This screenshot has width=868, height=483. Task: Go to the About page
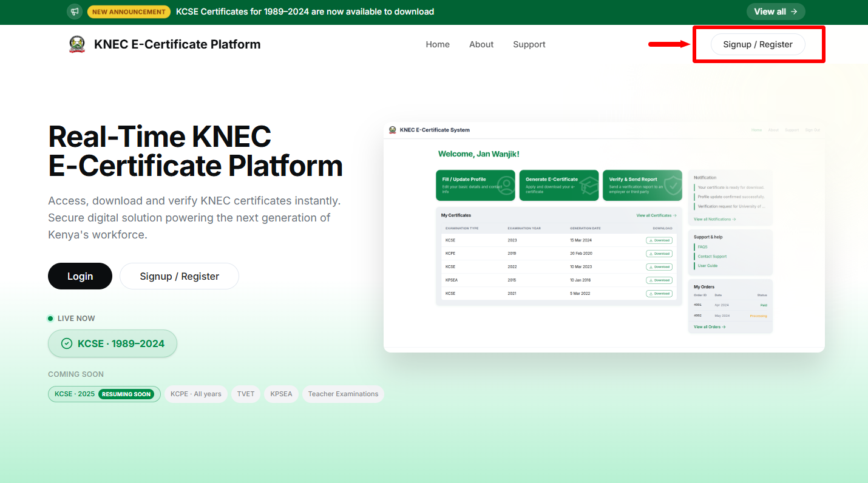tap(481, 44)
